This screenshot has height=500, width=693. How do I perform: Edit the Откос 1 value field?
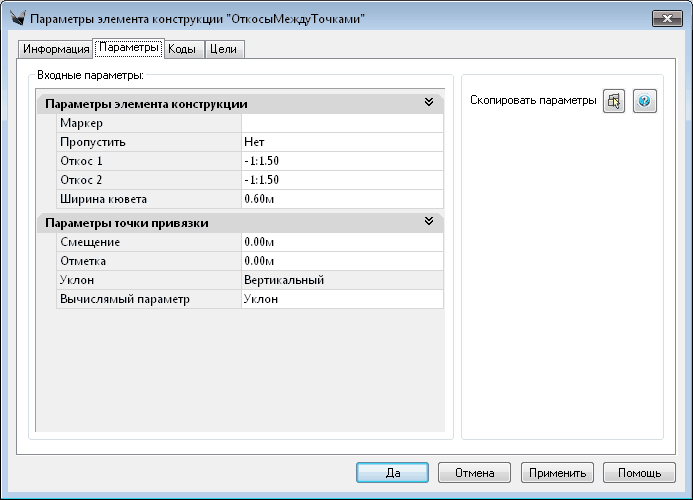(341, 161)
